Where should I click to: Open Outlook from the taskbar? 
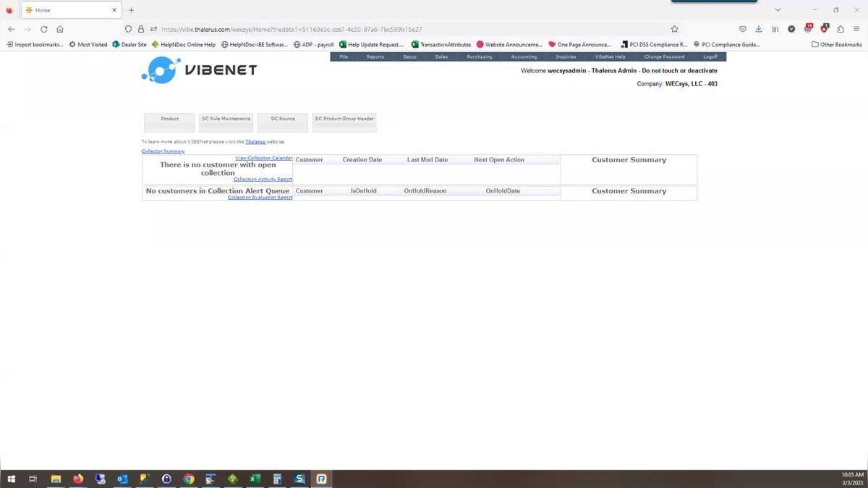point(122,479)
